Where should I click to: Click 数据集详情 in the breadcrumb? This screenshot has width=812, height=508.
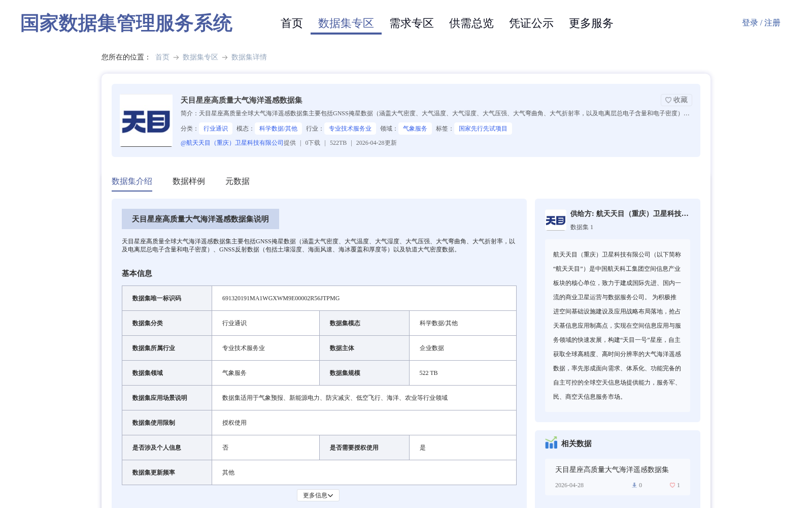pos(249,57)
